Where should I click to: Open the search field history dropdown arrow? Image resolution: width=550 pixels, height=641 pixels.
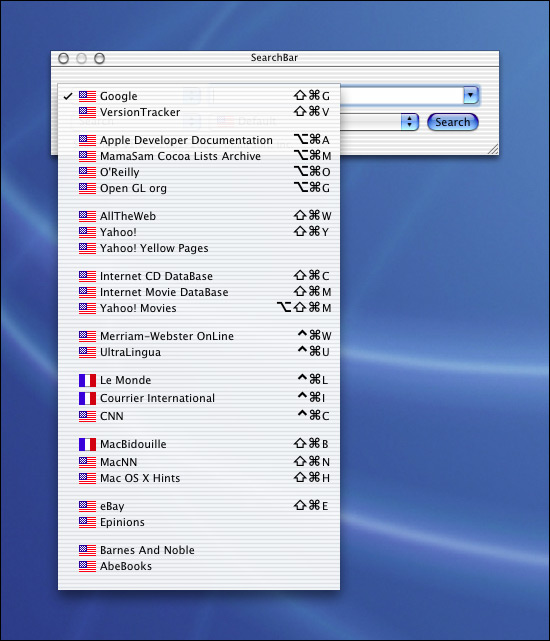click(471, 95)
